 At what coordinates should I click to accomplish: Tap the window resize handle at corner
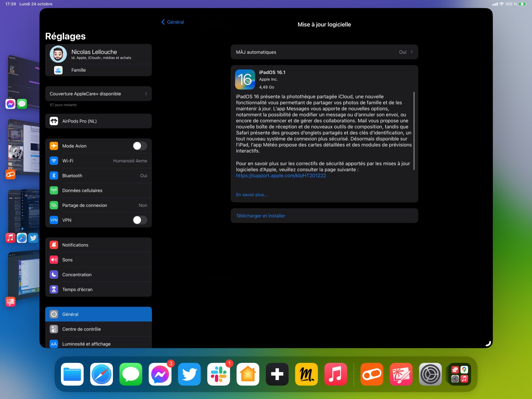click(x=488, y=344)
